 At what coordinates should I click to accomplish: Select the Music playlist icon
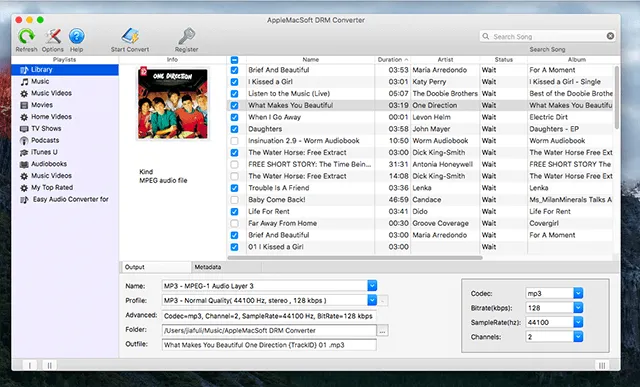click(24, 82)
